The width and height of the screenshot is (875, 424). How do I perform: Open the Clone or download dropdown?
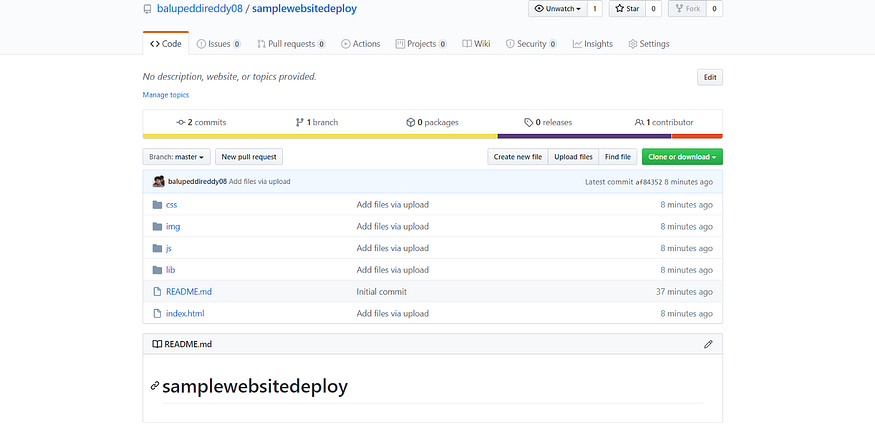(x=682, y=157)
